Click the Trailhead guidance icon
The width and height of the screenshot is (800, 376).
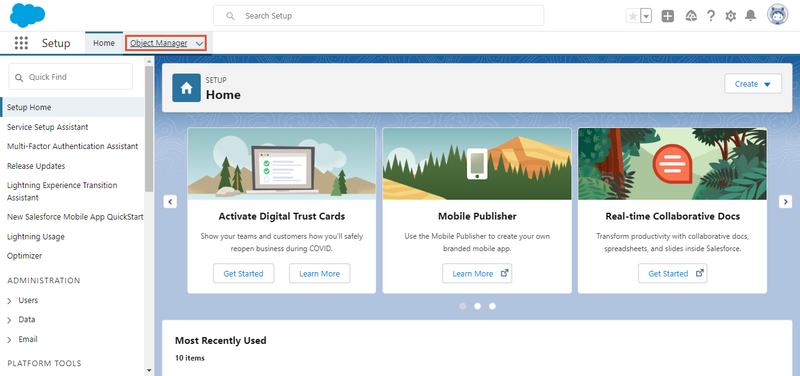pyautogui.click(x=691, y=16)
